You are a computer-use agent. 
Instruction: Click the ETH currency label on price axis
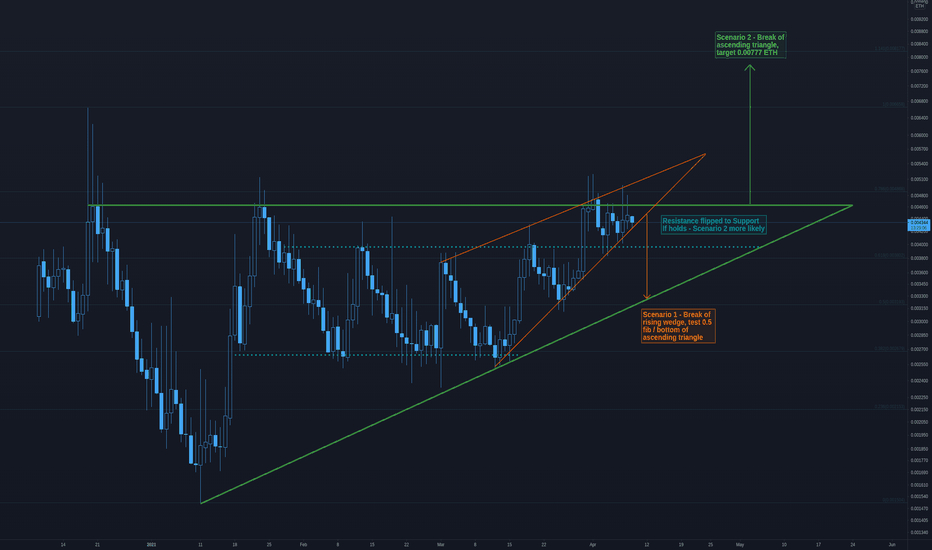(x=920, y=6)
